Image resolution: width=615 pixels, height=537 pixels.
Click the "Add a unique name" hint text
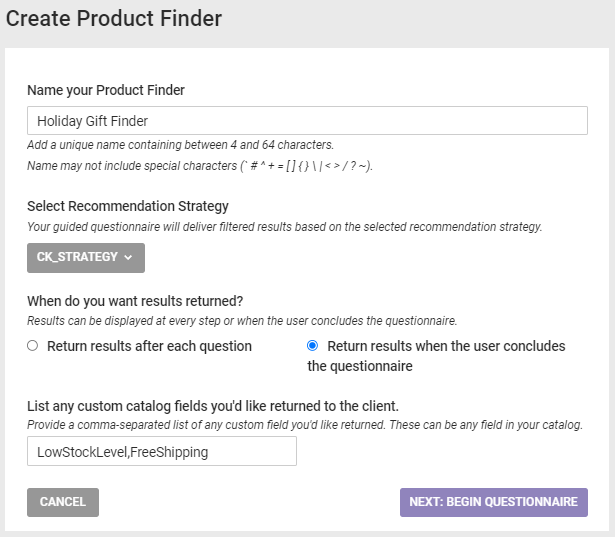[x=180, y=145]
